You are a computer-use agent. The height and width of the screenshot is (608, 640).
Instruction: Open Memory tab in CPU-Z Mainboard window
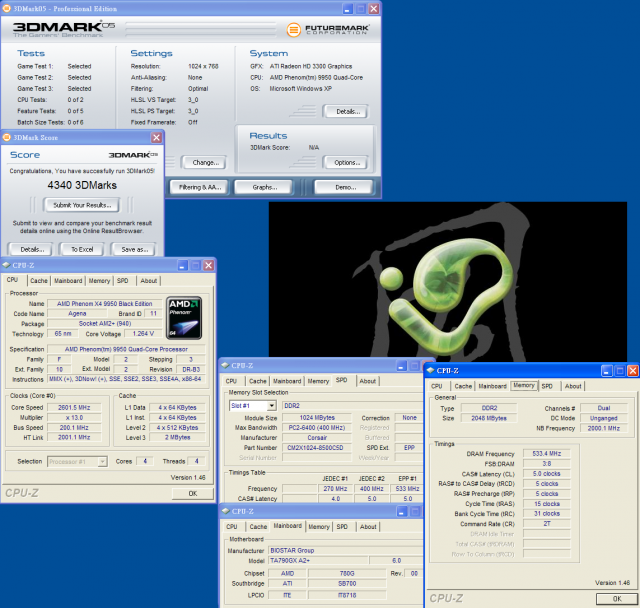coord(319,527)
